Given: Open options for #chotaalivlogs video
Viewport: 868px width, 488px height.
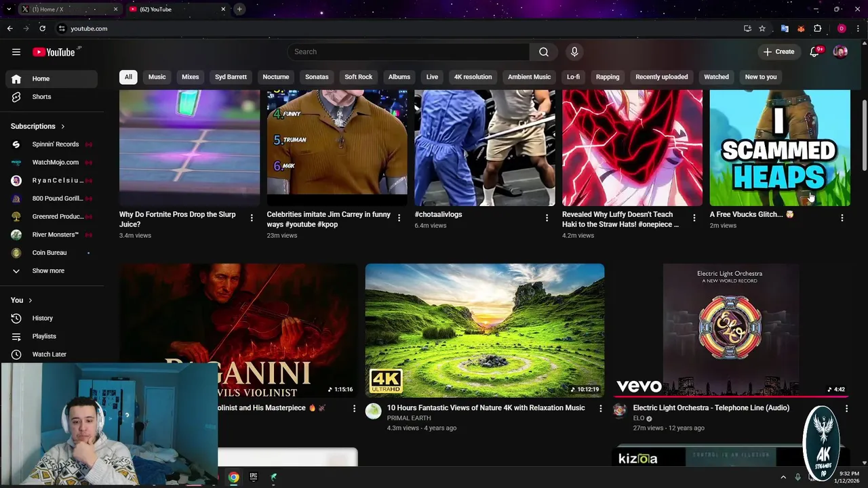Looking at the screenshot, I should (547, 218).
